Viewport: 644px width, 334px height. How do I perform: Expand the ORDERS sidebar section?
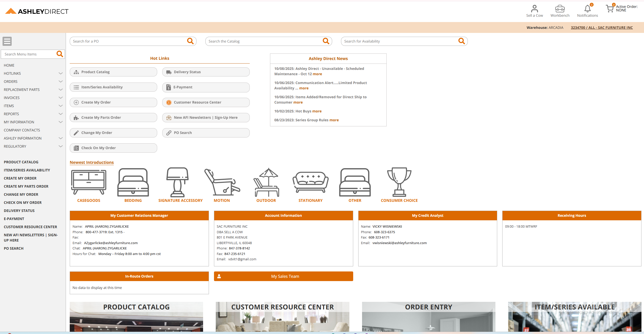pyautogui.click(x=11, y=81)
